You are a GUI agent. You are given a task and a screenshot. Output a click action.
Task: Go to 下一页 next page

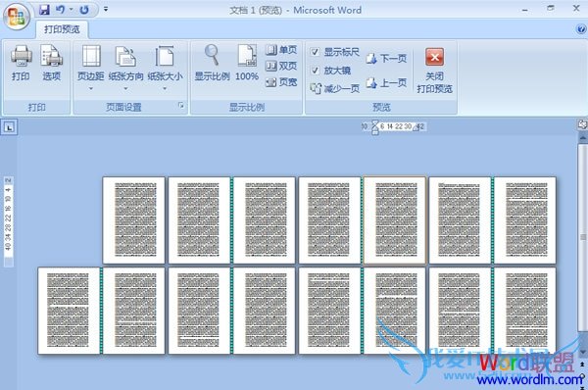386,59
